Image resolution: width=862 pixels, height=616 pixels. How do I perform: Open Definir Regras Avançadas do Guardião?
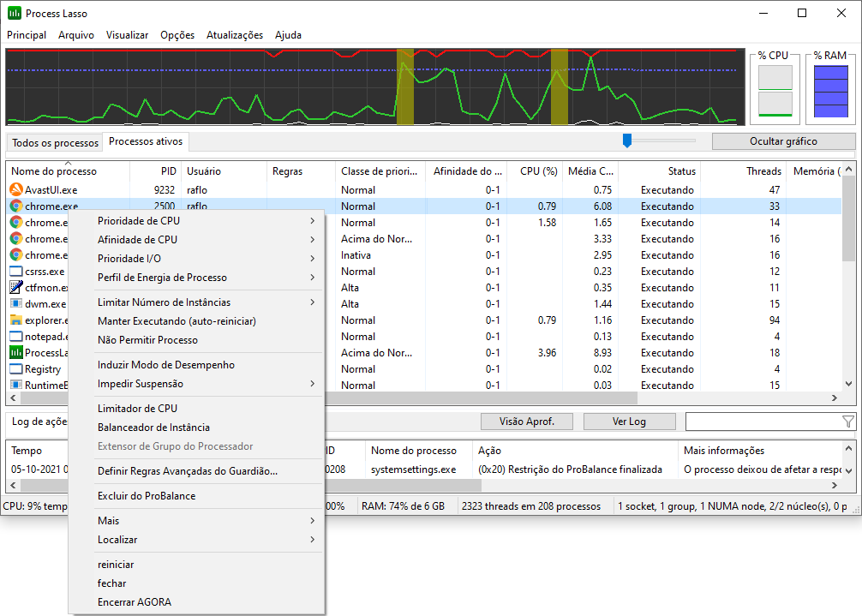click(x=188, y=471)
